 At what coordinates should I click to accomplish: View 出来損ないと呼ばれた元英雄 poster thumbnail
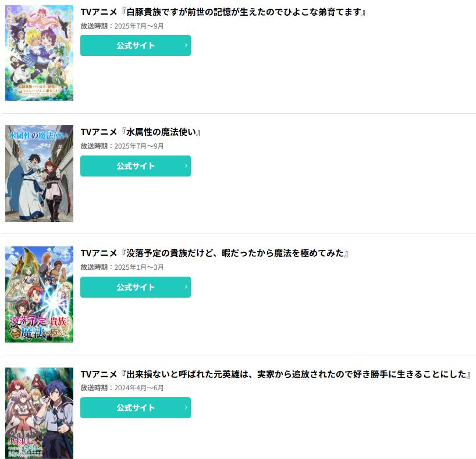pyautogui.click(x=39, y=413)
